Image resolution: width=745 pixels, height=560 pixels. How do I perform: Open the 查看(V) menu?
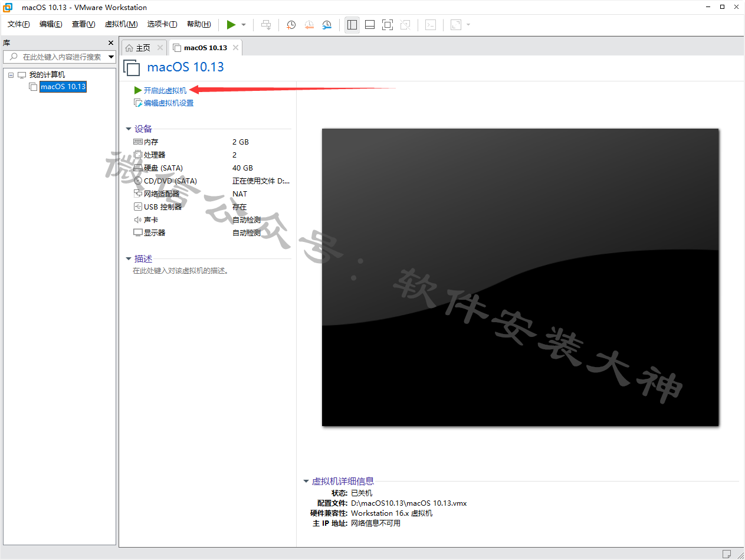click(x=83, y=24)
